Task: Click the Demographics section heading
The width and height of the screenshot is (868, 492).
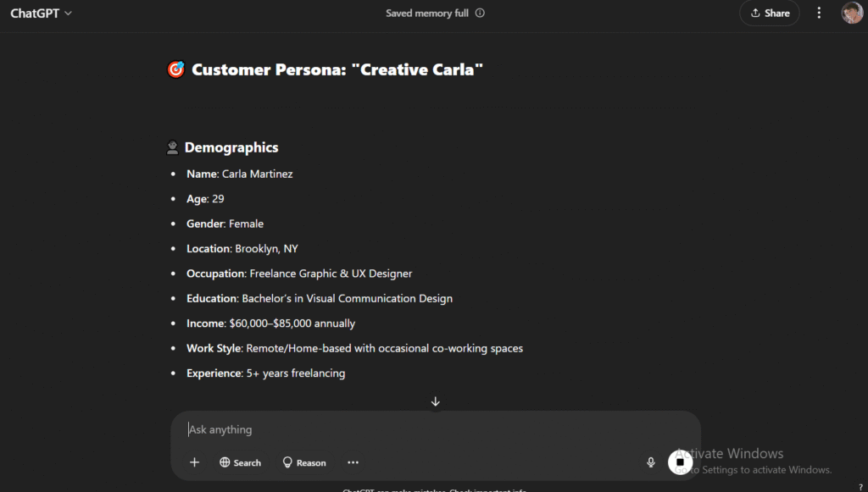Action: tap(231, 147)
